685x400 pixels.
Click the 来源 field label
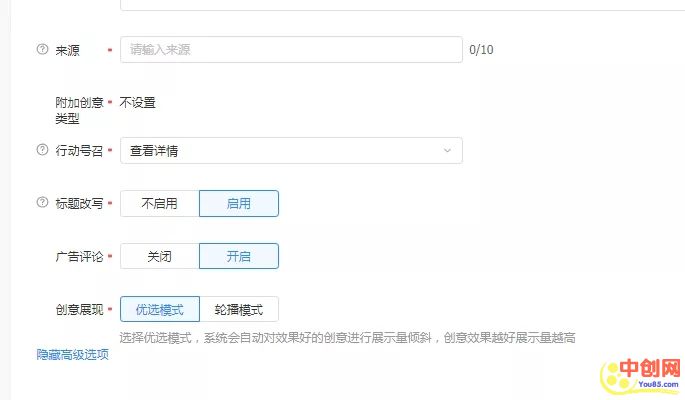point(68,50)
